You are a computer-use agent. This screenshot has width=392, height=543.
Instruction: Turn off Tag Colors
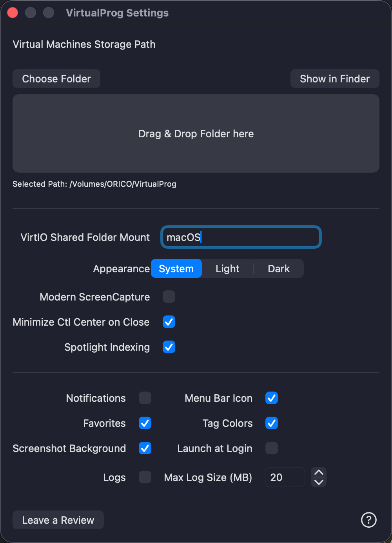point(271,423)
